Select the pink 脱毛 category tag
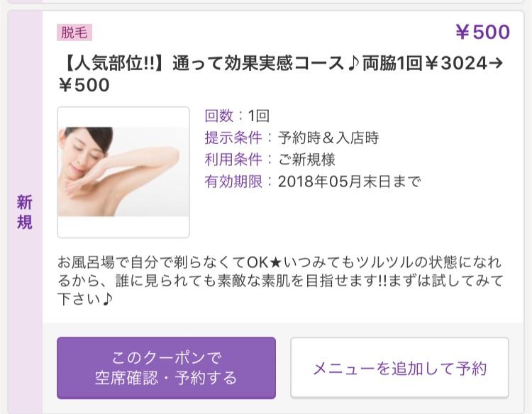 tap(74, 33)
